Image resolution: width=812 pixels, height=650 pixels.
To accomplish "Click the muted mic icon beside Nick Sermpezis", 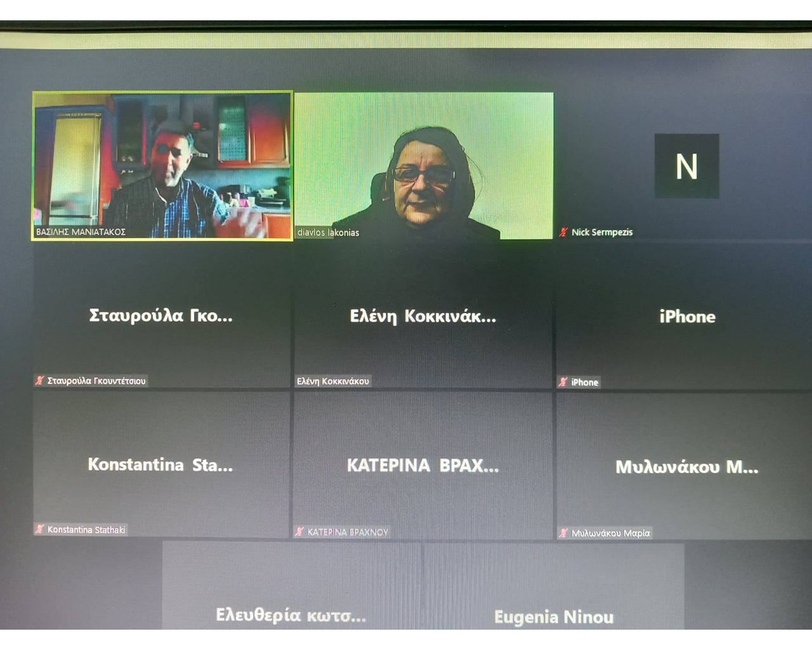I will 563,232.
